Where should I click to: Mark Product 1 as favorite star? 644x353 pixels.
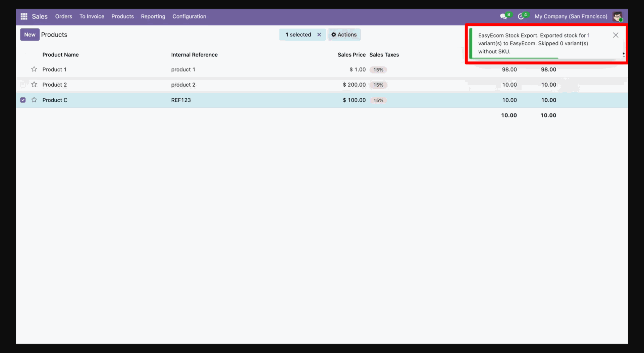34,69
